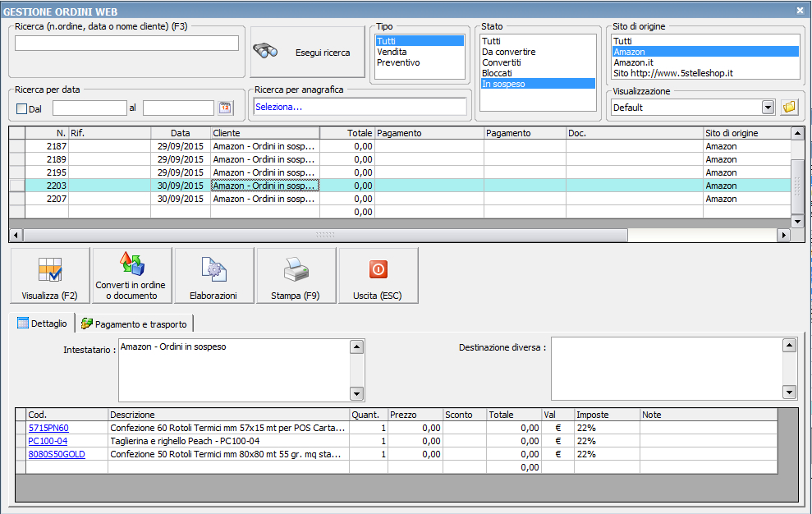Open product code link 8080S50GOLD
Screen dimensions: 812x514
[56, 454]
